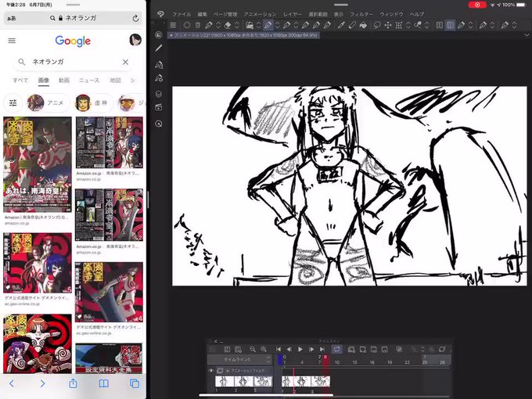Open the 編集 menu
The image size is (532, 399).
pos(202,14)
